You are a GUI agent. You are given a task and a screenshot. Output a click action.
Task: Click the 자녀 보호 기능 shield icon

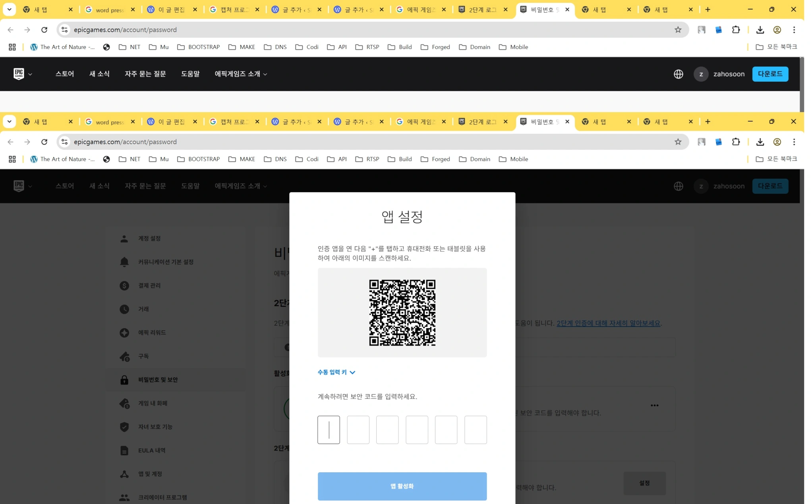124,427
